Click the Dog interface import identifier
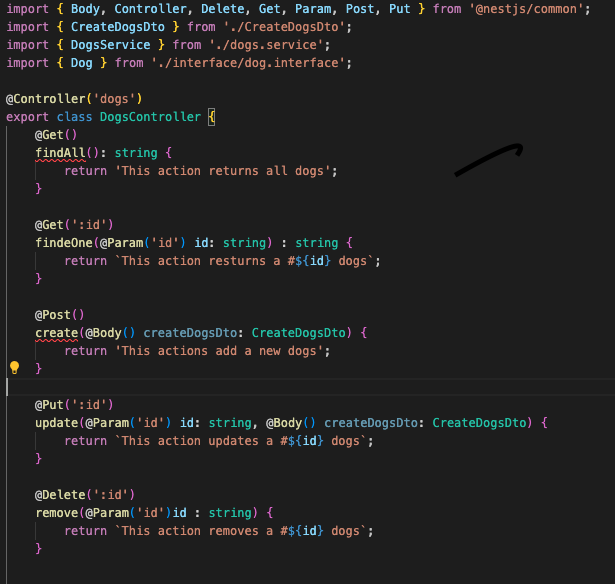Viewport: 615px width, 584px height. coord(82,63)
